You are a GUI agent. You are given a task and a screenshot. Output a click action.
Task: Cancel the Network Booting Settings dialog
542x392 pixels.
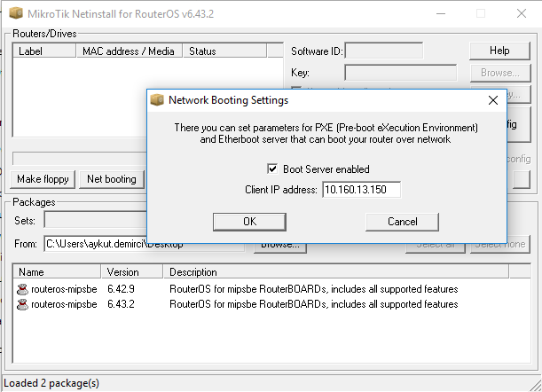point(403,222)
